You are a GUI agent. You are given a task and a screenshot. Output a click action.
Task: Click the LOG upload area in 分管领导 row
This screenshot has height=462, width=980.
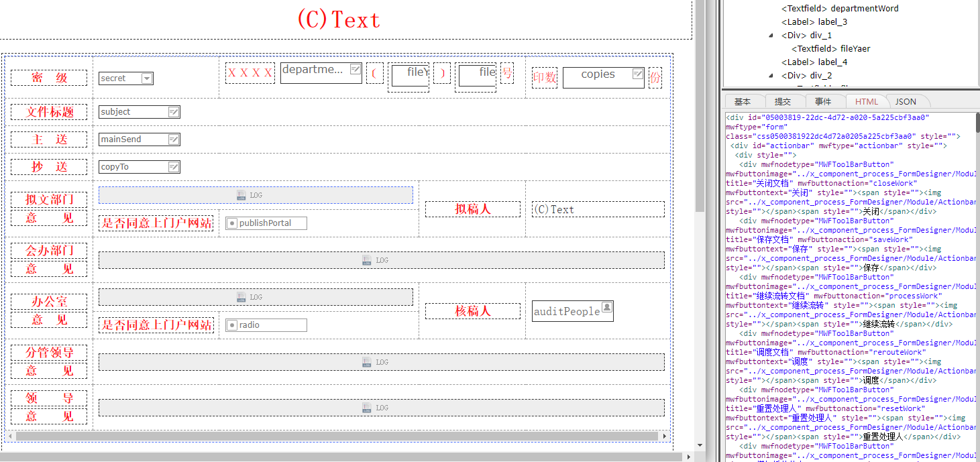click(x=366, y=361)
